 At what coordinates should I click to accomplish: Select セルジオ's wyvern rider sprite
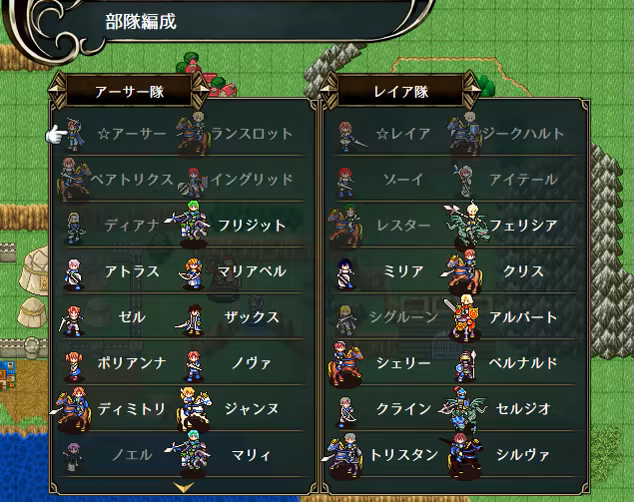point(464,408)
